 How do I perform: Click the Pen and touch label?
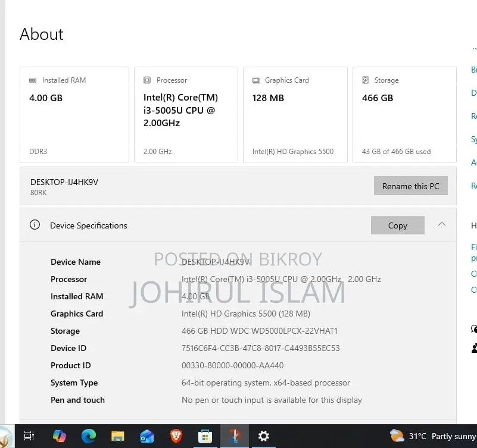coord(77,400)
